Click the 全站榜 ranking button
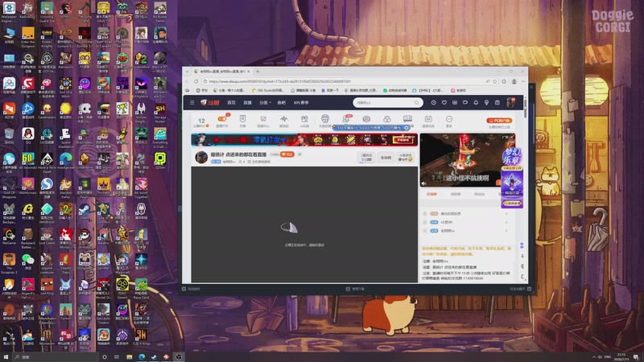Image resolution: width=644 pixels, height=362 pixels. tap(386, 158)
